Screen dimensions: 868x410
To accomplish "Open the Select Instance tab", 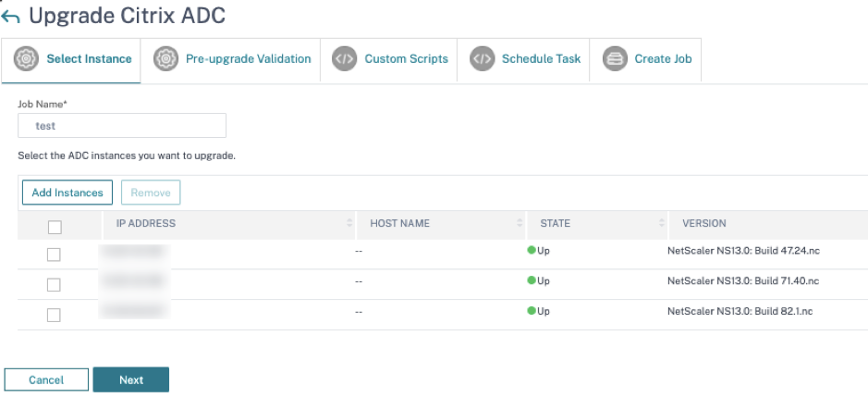I will pos(71,60).
